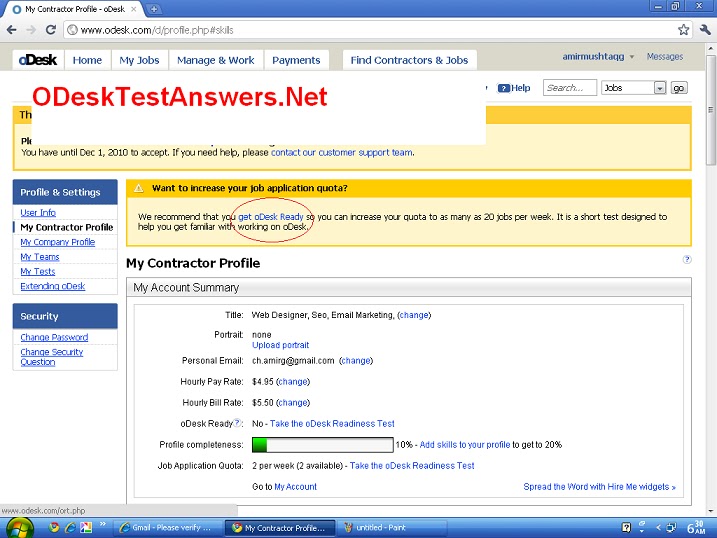Take oDesk Readiness Test in Job Application Quota row
Screen dimensions: 717x538
[x=412, y=466]
